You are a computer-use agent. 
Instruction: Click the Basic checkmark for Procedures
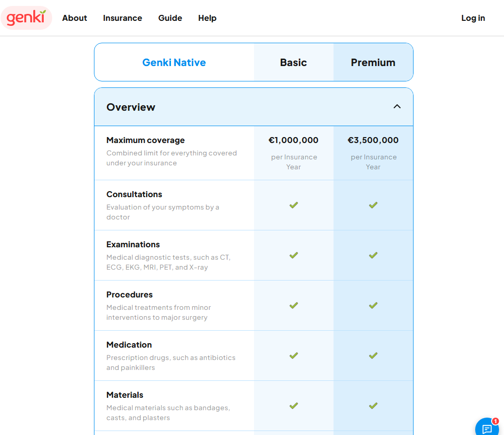point(294,305)
